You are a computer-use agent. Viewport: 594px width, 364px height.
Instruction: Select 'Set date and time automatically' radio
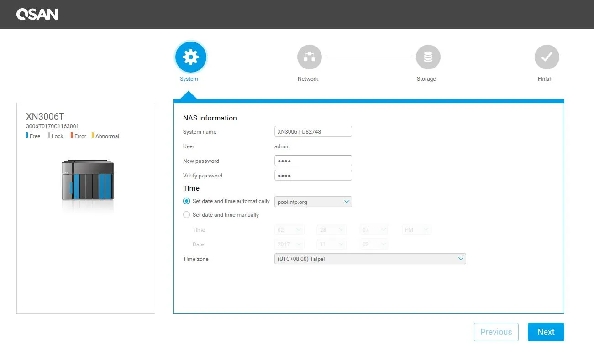tap(186, 201)
